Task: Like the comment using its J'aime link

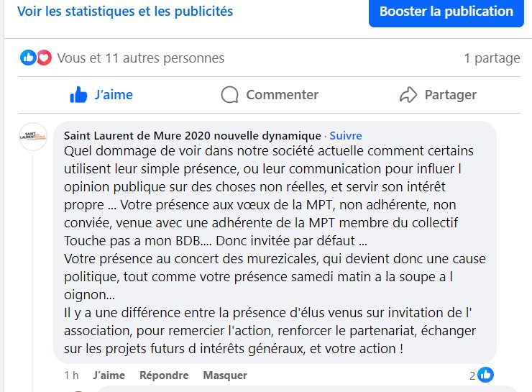Action: 109,375
